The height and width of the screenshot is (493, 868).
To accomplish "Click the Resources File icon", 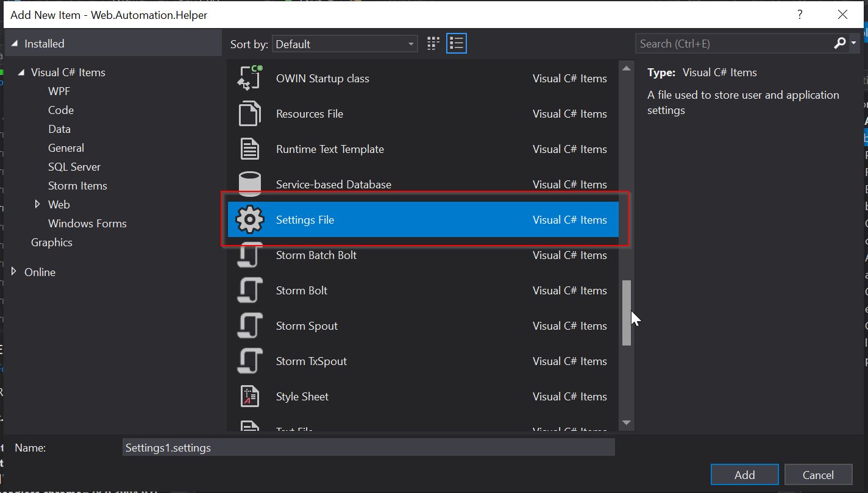I will click(x=249, y=113).
